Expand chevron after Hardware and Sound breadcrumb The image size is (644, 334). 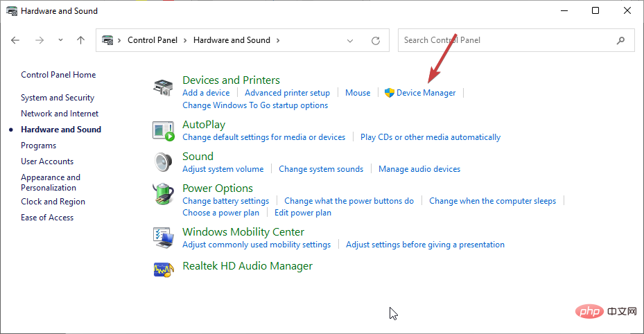[x=278, y=40]
